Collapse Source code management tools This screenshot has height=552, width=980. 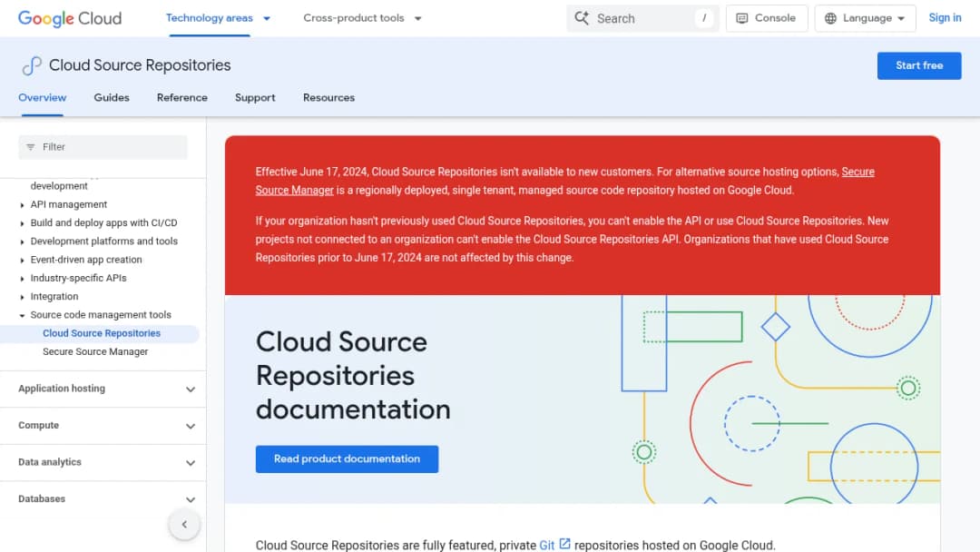22,315
